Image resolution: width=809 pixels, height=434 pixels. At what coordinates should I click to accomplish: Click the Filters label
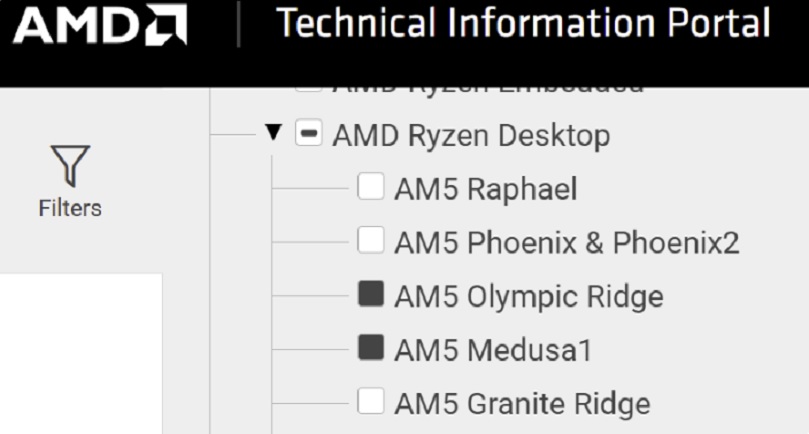(70, 208)
